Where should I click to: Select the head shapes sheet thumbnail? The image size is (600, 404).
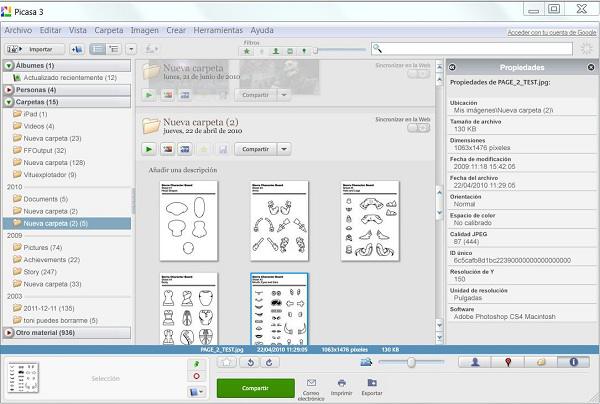pyautogui.click(x=189, y=221)
